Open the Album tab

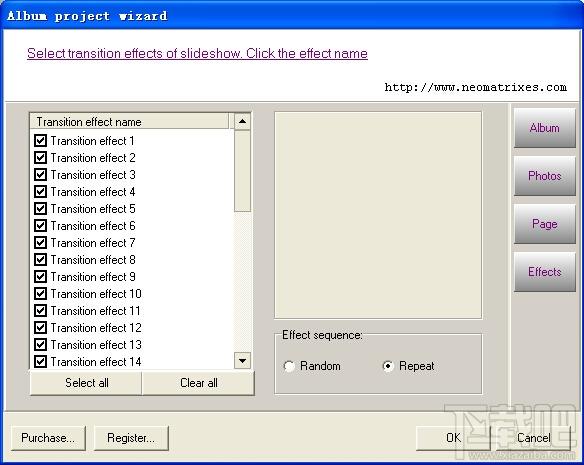tap(545, 128)
